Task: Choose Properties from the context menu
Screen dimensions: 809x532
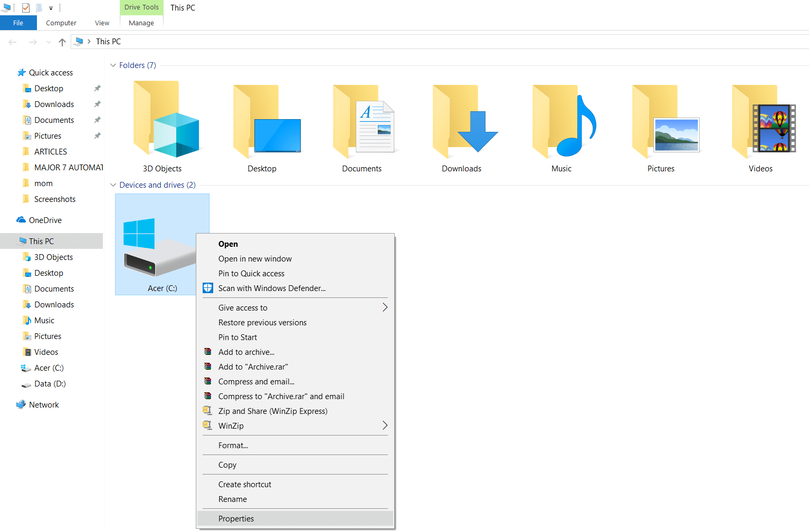Action: [236, 519]
